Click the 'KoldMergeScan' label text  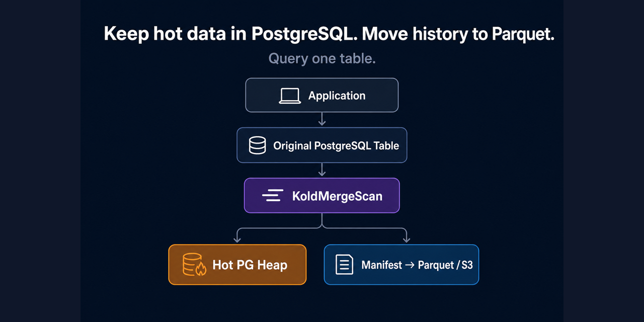[337, 196]
